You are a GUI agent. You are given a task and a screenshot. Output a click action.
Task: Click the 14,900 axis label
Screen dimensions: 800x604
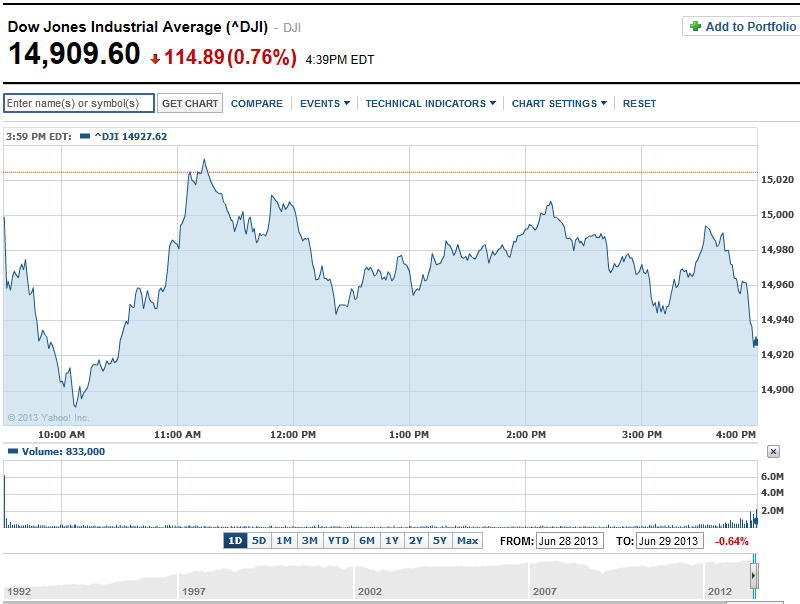tap(778, 390)
